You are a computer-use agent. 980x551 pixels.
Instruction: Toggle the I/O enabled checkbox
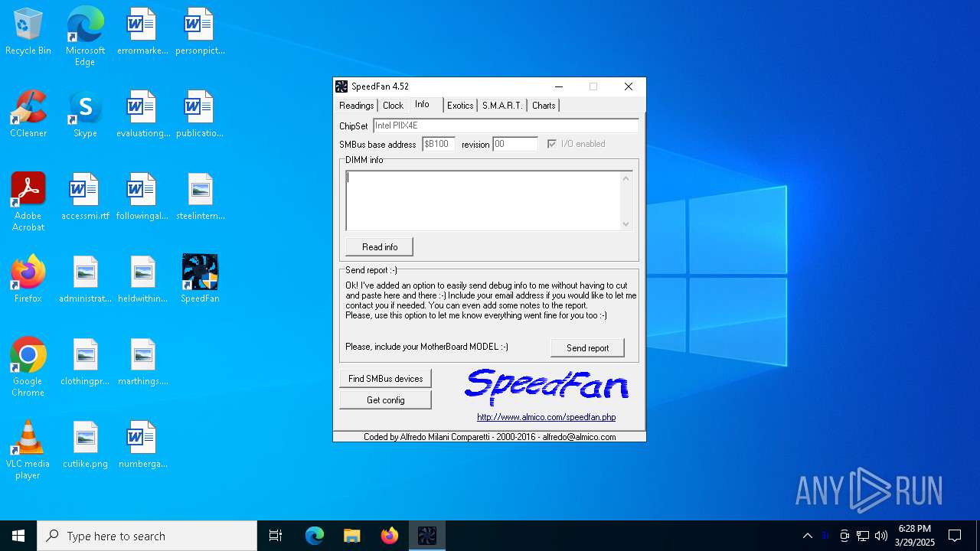tap(551, 144)
